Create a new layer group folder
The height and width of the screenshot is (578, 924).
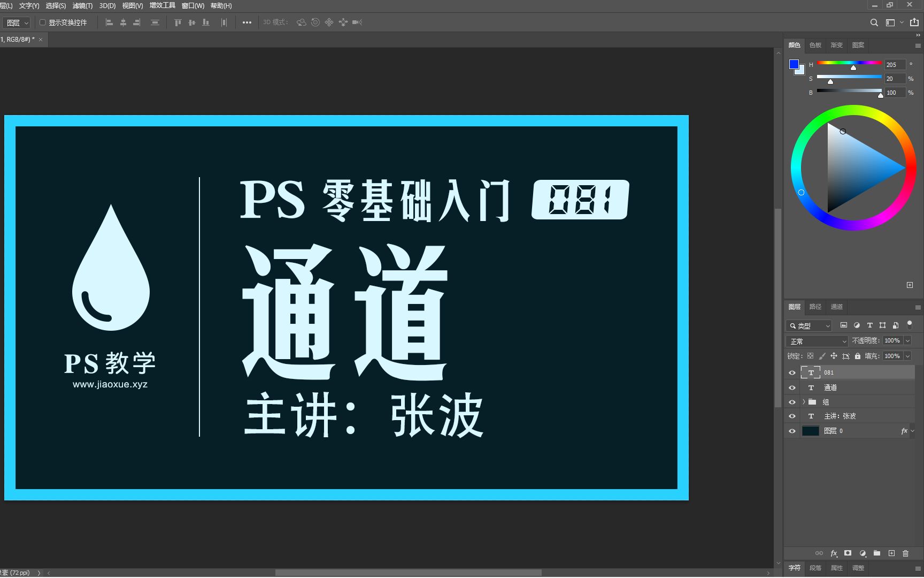877,553
